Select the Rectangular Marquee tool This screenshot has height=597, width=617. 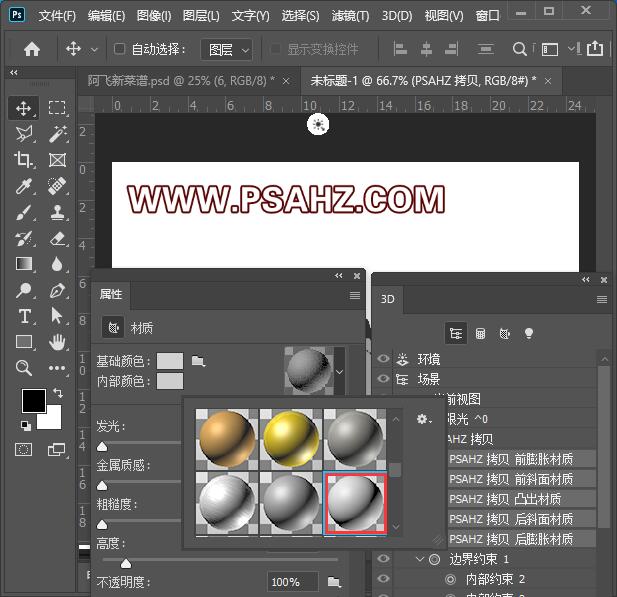(57, 108)
